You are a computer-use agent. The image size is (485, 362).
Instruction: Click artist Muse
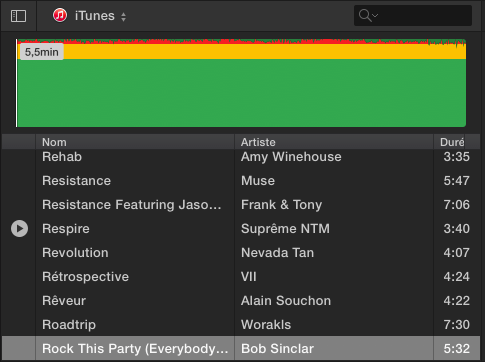(x=258, y=181)
